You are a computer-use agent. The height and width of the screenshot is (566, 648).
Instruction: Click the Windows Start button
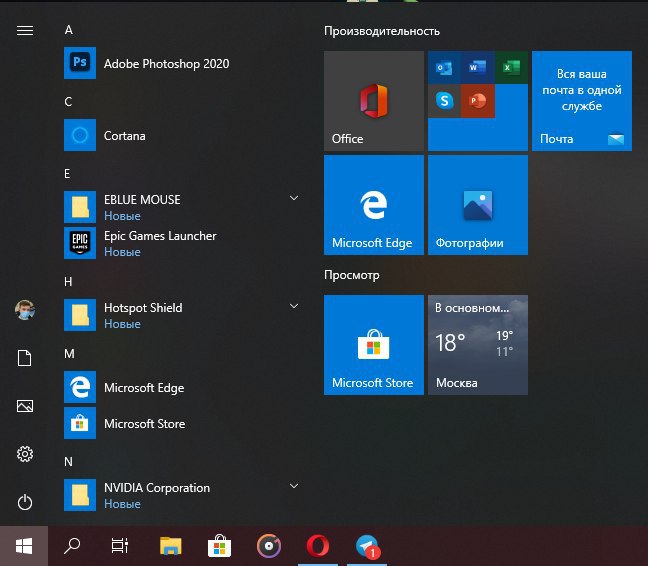point(24,546)
